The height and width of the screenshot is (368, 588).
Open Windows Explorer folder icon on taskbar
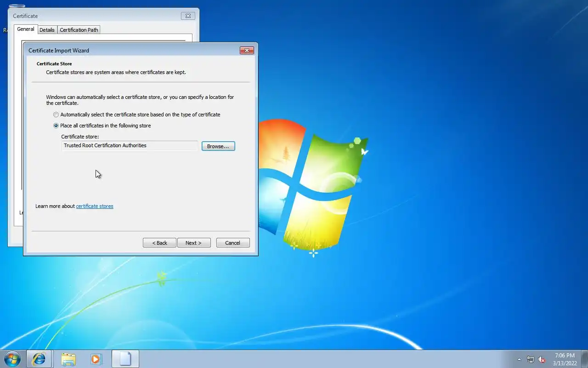coord(68,359)
